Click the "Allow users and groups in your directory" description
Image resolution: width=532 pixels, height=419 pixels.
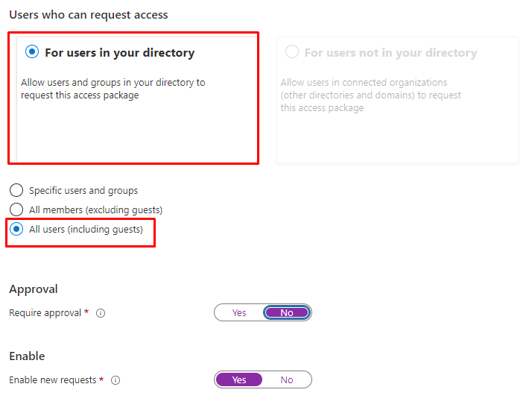coord(113,89)
